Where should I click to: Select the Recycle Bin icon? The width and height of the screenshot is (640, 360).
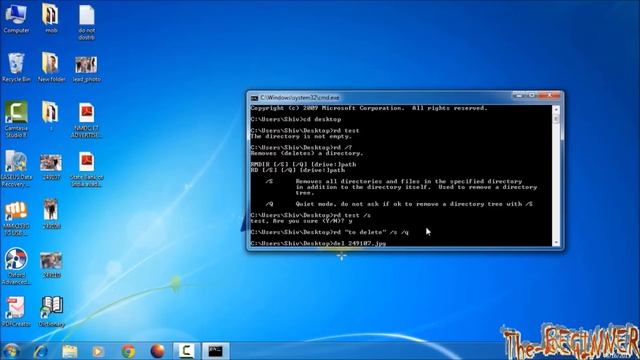(16, 67)
